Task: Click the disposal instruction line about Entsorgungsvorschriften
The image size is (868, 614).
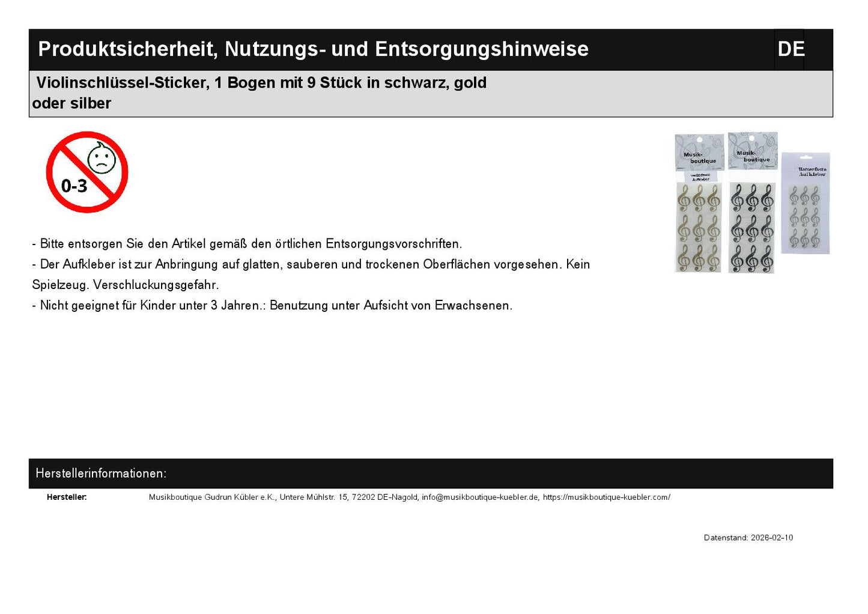Action: (x=247, y=244)
